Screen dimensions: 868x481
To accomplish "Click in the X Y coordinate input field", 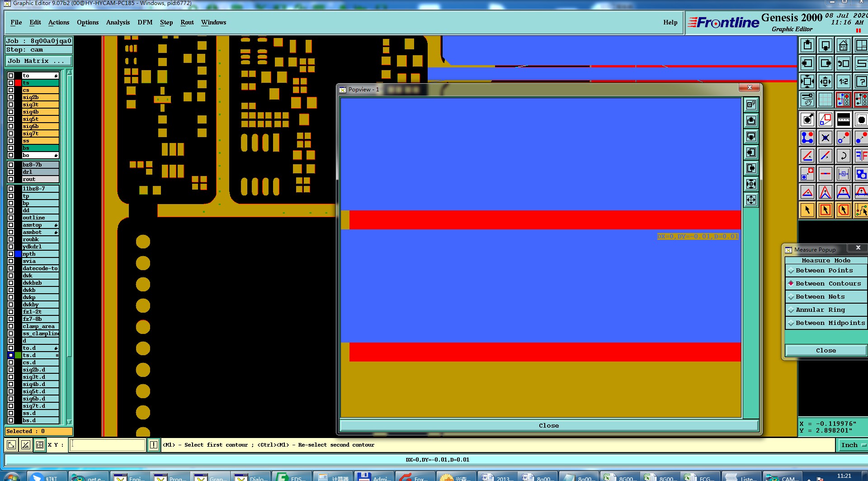I will click(108, 445).
